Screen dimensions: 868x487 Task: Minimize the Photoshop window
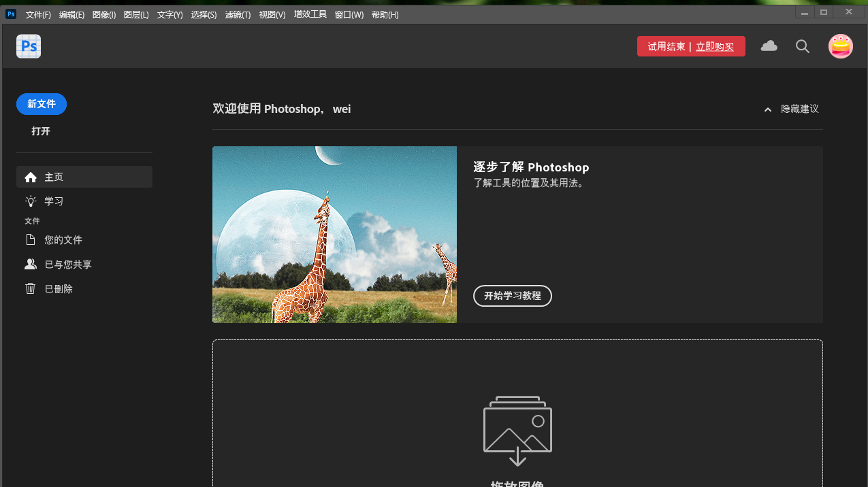point(805,12)
